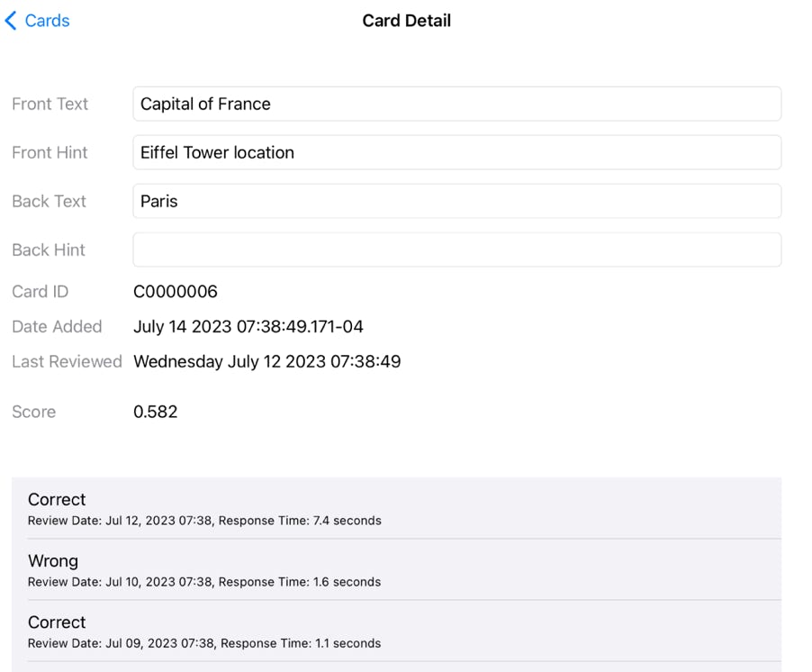Open the Wrong review from Jul 10
The image size is (812, 672).
[396, 570]
